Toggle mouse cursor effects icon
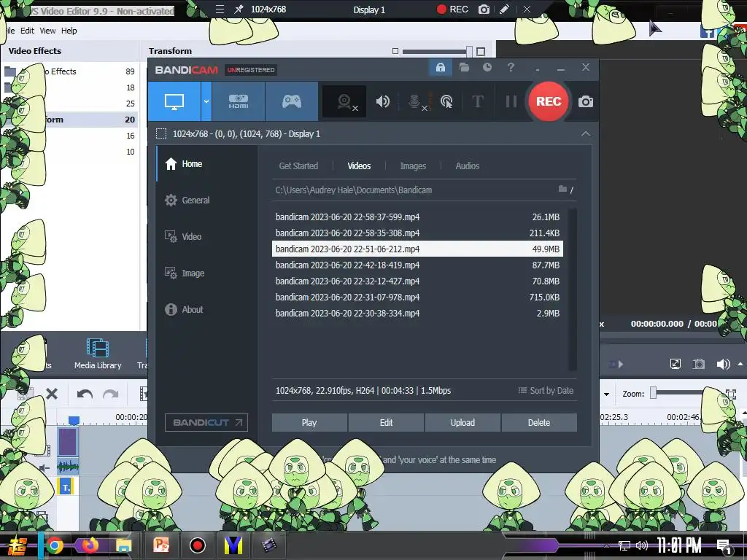This screenshot has width=747, height=560. [446, 101]
